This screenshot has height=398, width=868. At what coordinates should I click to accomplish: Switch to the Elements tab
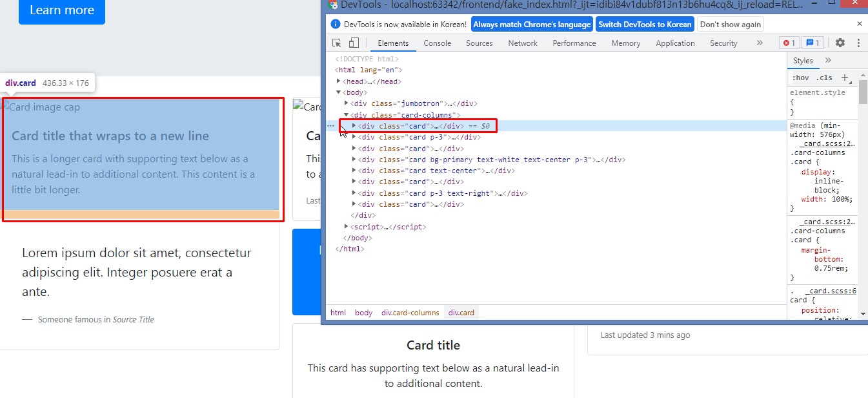[x=393, y=43]
